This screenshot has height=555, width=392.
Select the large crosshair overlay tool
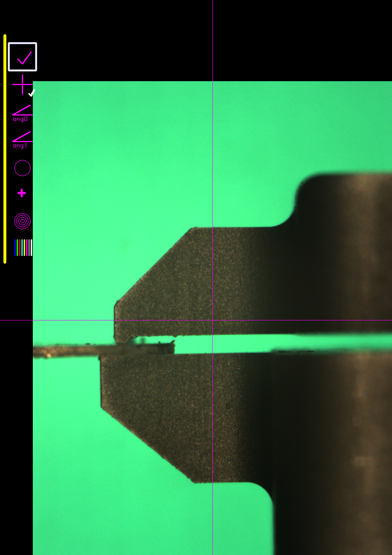point(22,84)
